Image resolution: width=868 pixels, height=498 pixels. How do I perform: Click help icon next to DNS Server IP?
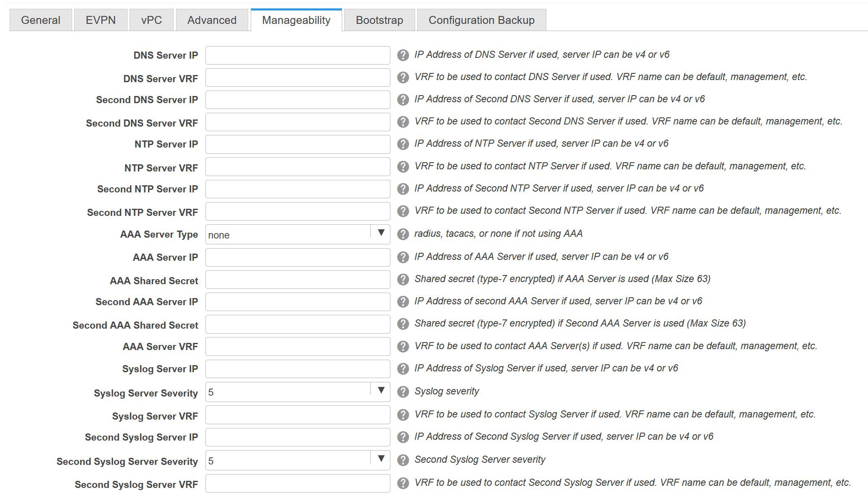(x=403, y=55)
